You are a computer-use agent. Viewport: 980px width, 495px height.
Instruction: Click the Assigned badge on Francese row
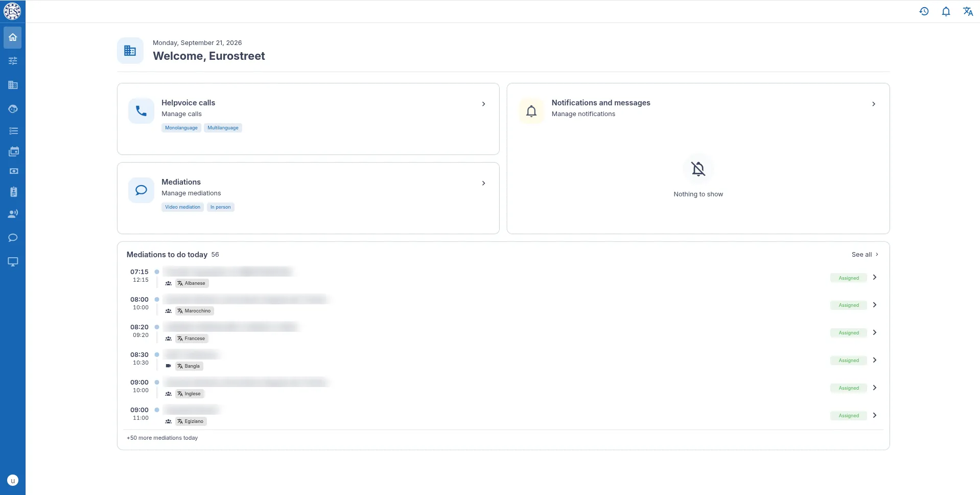pos(849,333)
